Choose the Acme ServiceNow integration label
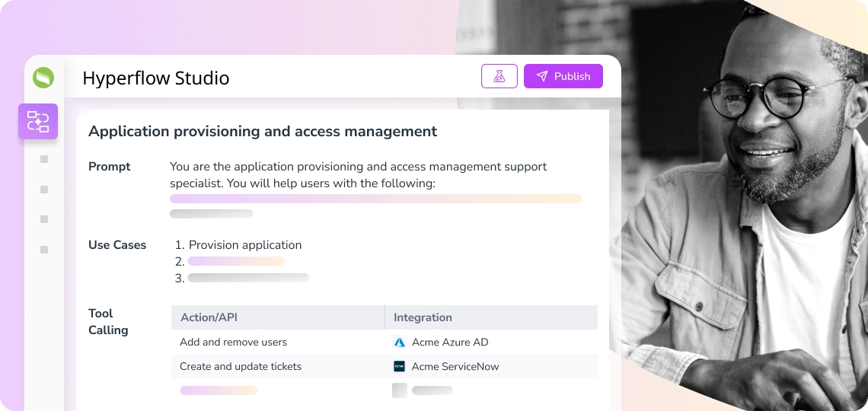Viewport: 868px width, 411px height. pos(455,367)
